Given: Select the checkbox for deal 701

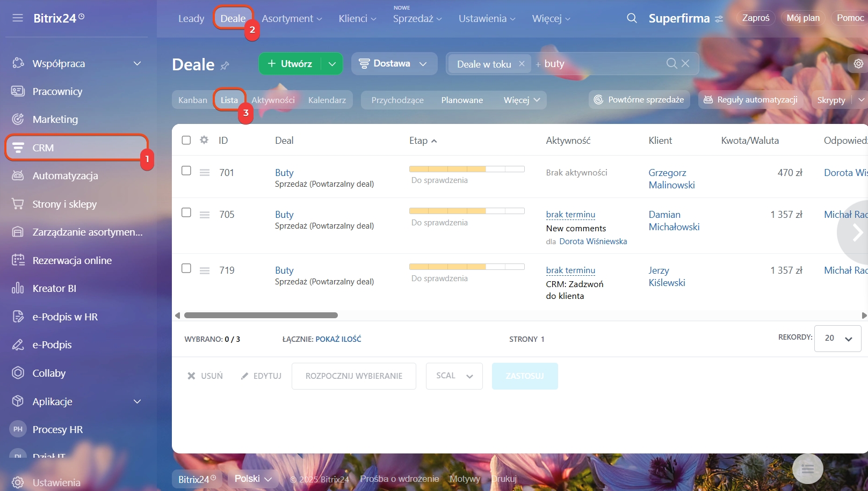Looking at the screenshot, I should point(186,171).
